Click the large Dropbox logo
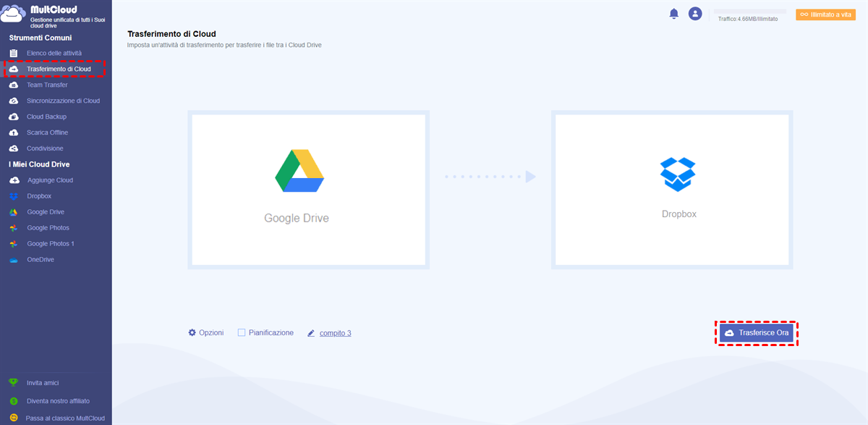The image size is (868, 425). 678,174
